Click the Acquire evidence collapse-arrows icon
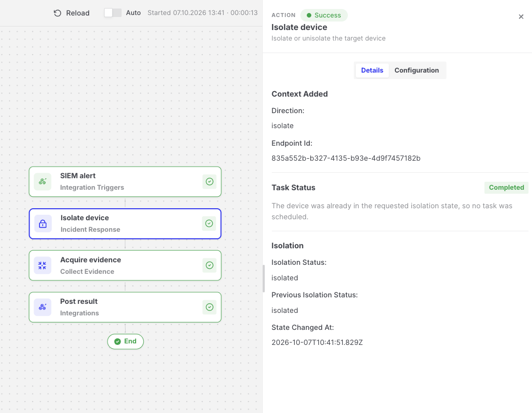The height and width of the screenshot is (413, 532). pyautogui.click(x=43, y=265)
